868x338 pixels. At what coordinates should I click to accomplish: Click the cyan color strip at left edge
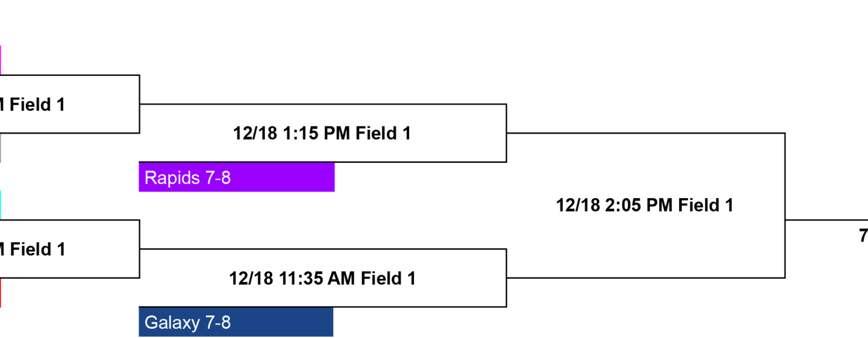1,205
